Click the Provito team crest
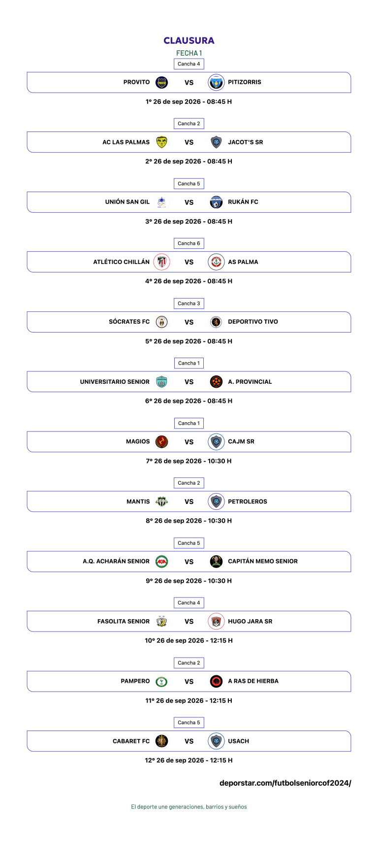 [x=161, y=82]
